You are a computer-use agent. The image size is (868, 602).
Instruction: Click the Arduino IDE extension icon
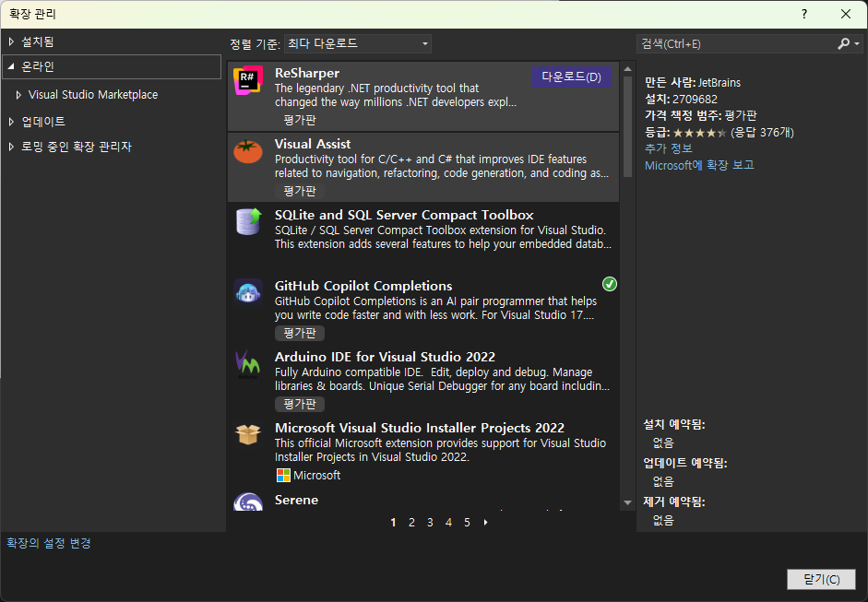point(247,363)
